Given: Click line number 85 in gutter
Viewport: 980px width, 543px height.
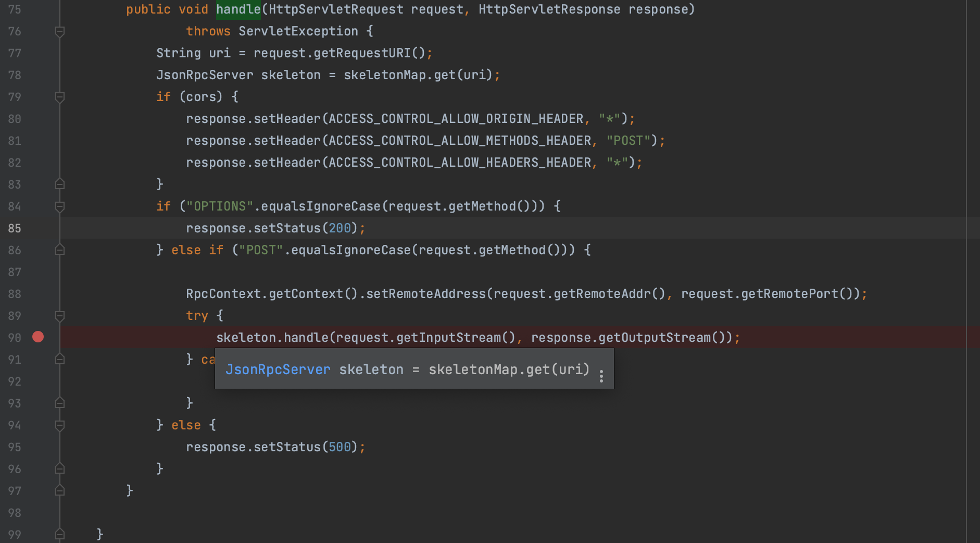Looking at the screenshot, I should tap(15, 228).
